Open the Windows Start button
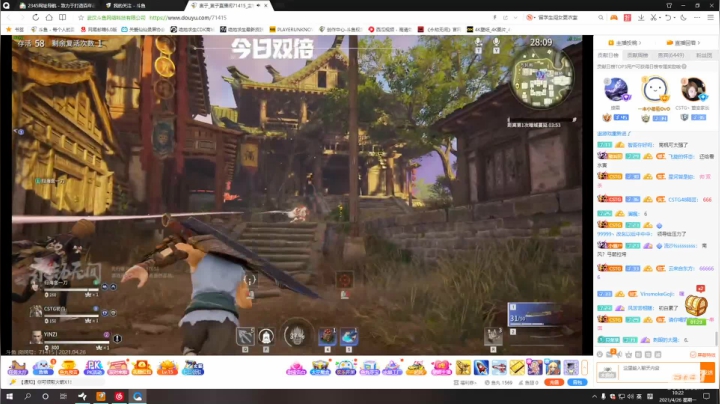Screen dimensions: 720x404 point(9,396)
